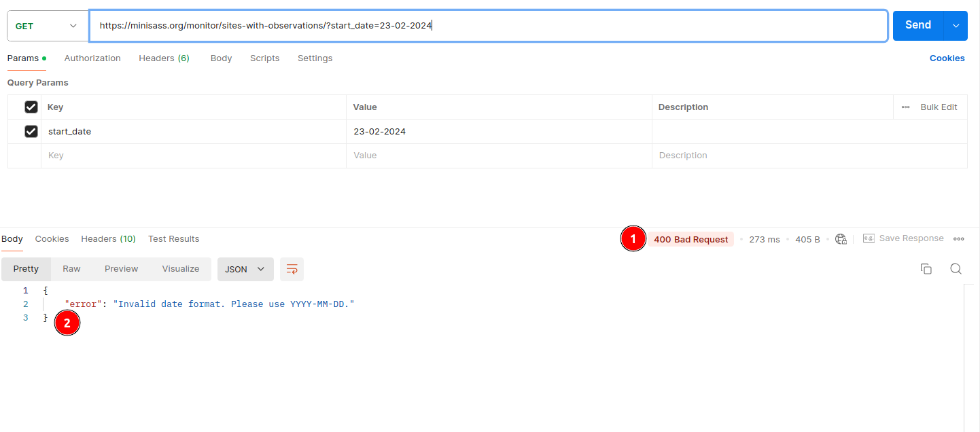The height and width of the screenshot is (432, 980).
Task: Click the network globe icon beside response size
Action: [841, 239]
